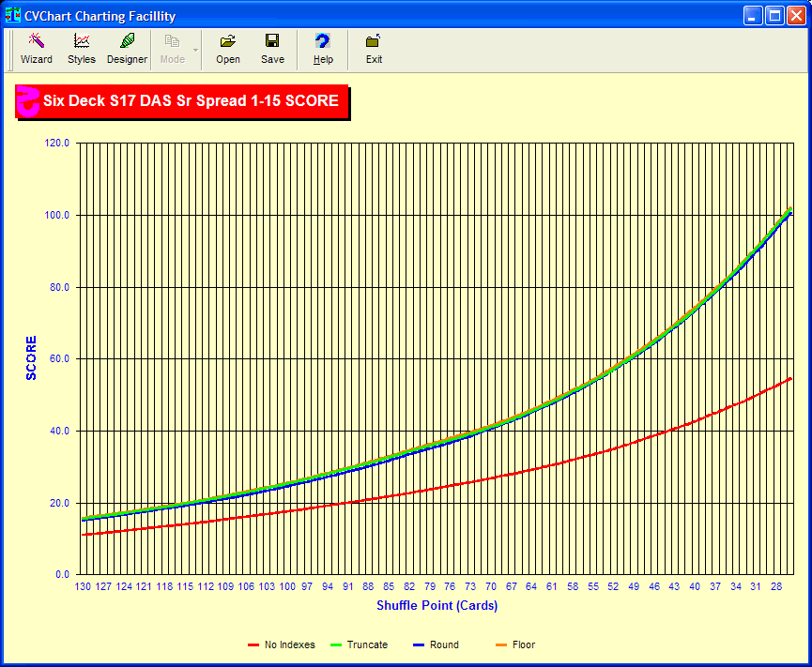The width and height of the screenshot is (812, 667).
Task: Save the chart with the Save icon
Action: pos(272,49)
